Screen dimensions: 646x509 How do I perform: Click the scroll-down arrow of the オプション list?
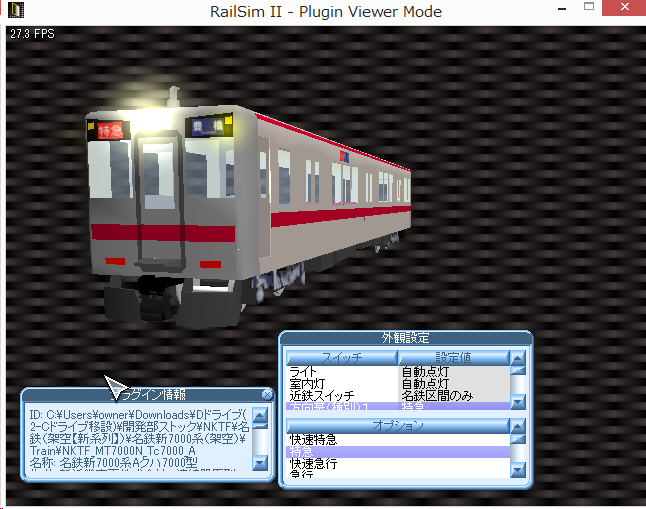(x=518, y=469)
